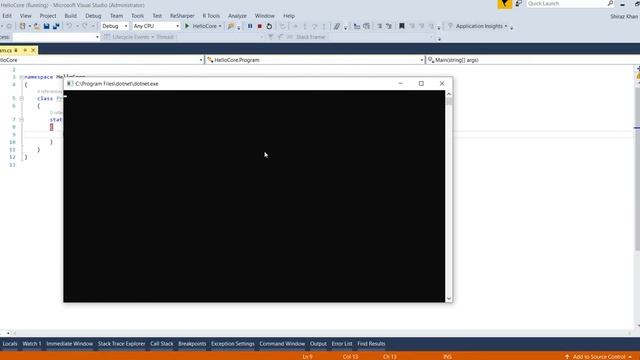
Task: Open the HelloCore project scope dropdown
Action: tap(201, 60)
